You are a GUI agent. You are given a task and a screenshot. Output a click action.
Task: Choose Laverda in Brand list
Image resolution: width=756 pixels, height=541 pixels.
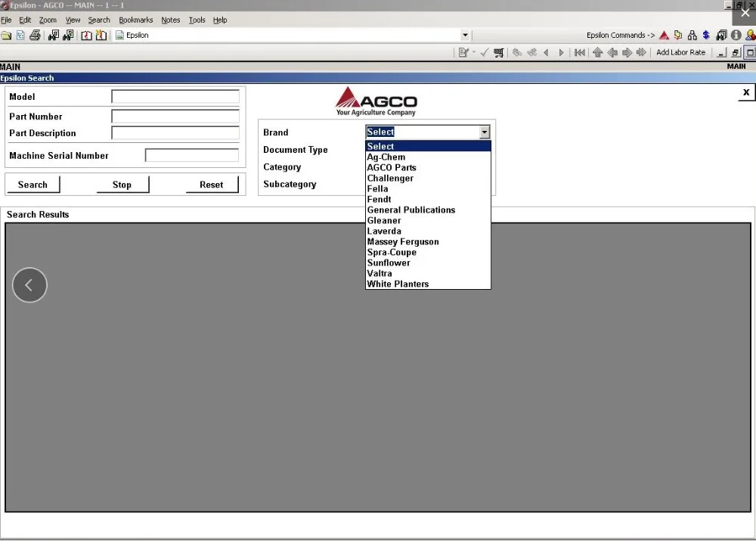428,232
